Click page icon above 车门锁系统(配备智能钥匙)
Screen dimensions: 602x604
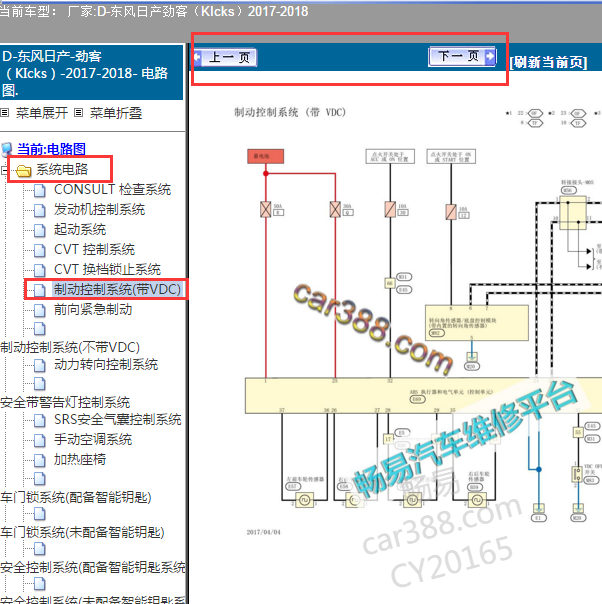click(39, 479)
